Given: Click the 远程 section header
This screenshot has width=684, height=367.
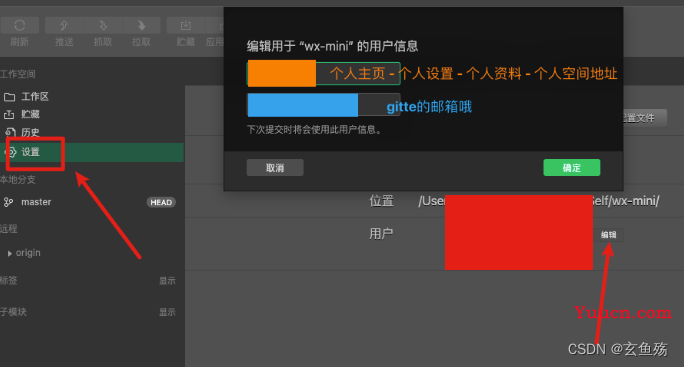Looking at the screenshot, I should (x=9, y=229).
